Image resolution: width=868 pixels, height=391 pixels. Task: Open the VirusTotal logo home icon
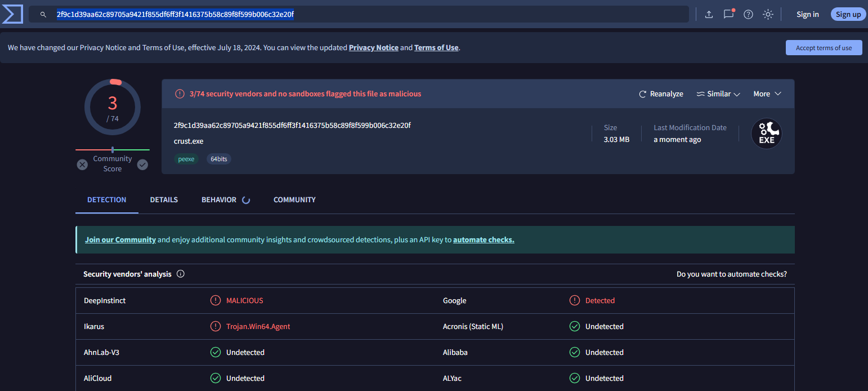12,14
